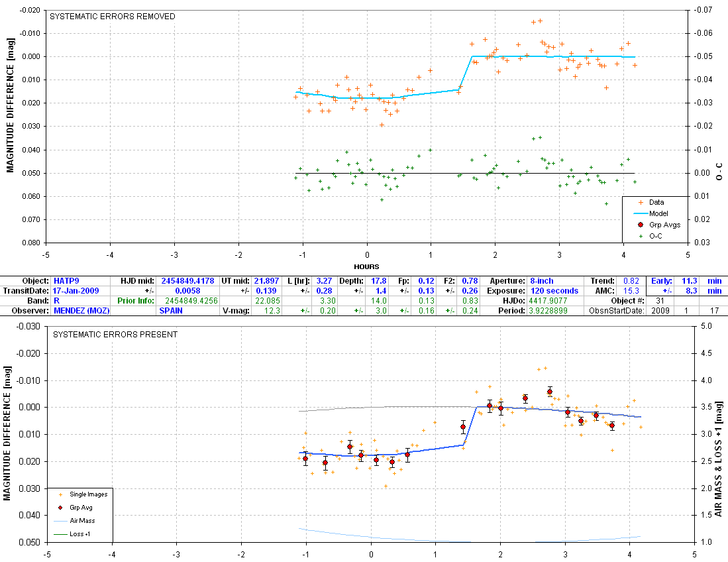Screen dimensions: 728x562
Task: Click the Period value 3.9228899
Action: click(548, 310)
